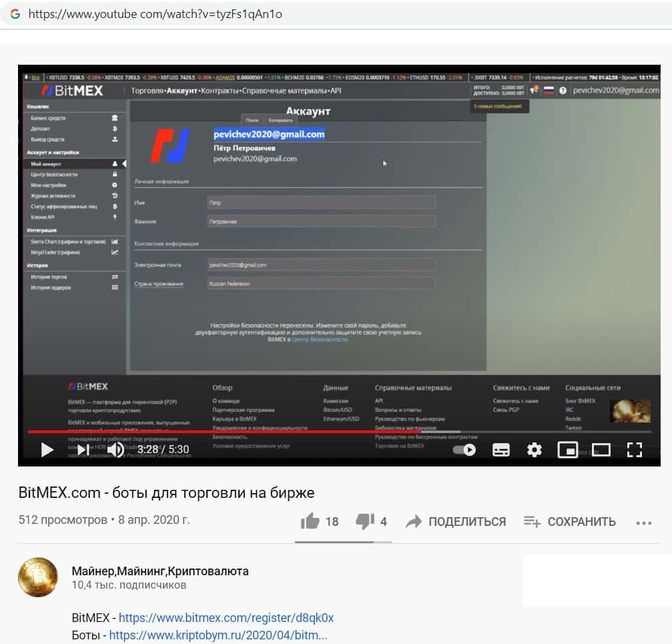Turn on subtitles in the player
The height and width of the screenshot is (644, 672).
(501, 450)
